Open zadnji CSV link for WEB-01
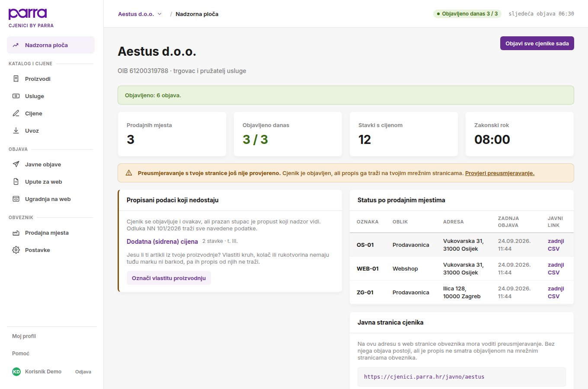Screen dimensions: 588x389 556,268
